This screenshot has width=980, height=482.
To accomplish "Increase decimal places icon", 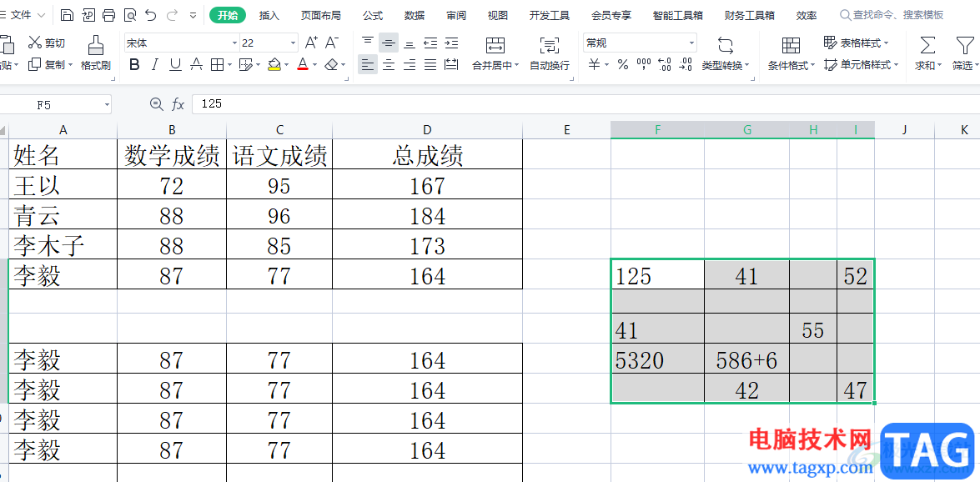I will pos(665,63).
